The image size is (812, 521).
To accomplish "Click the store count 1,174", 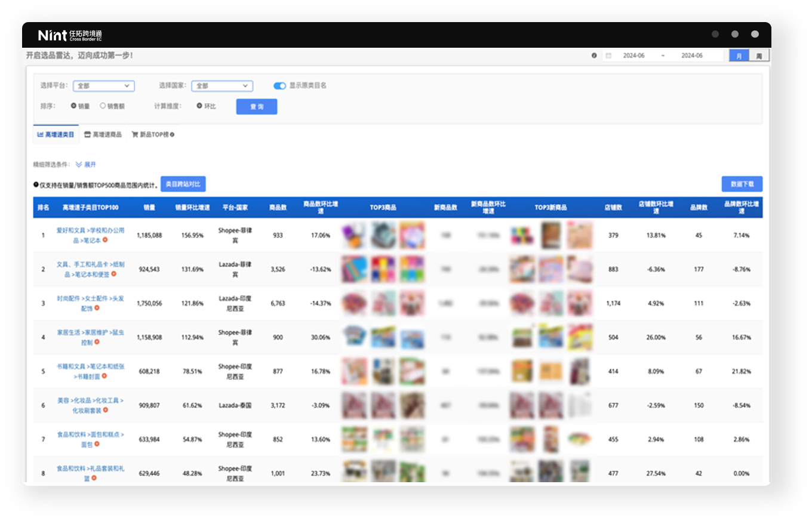I will coord(613,303).
